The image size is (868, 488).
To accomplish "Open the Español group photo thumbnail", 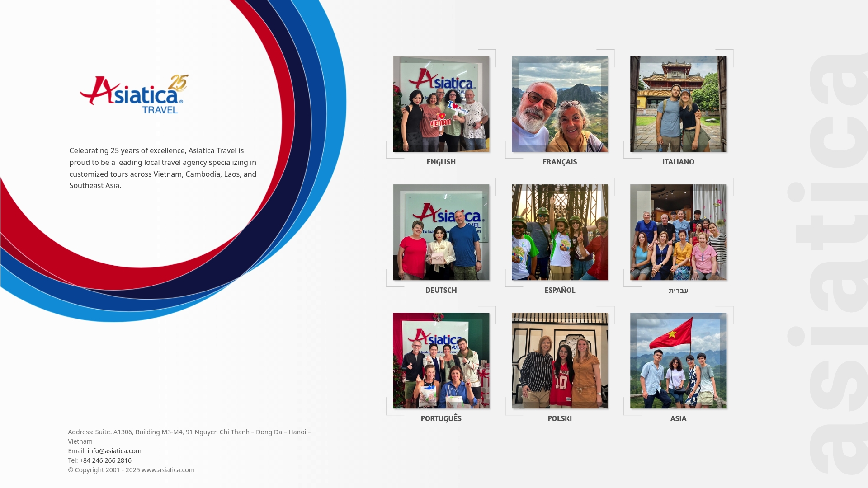I will point(560,232).
